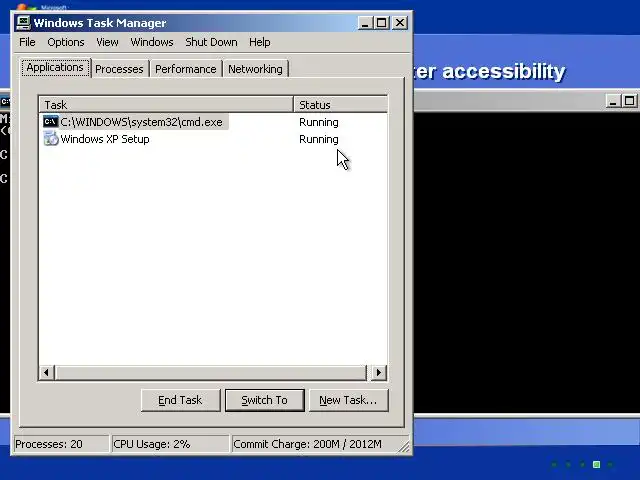Viewport: 640px width, 480px height.
Task: Minimize the Task Manager window
Action: (x=365, y=23)
